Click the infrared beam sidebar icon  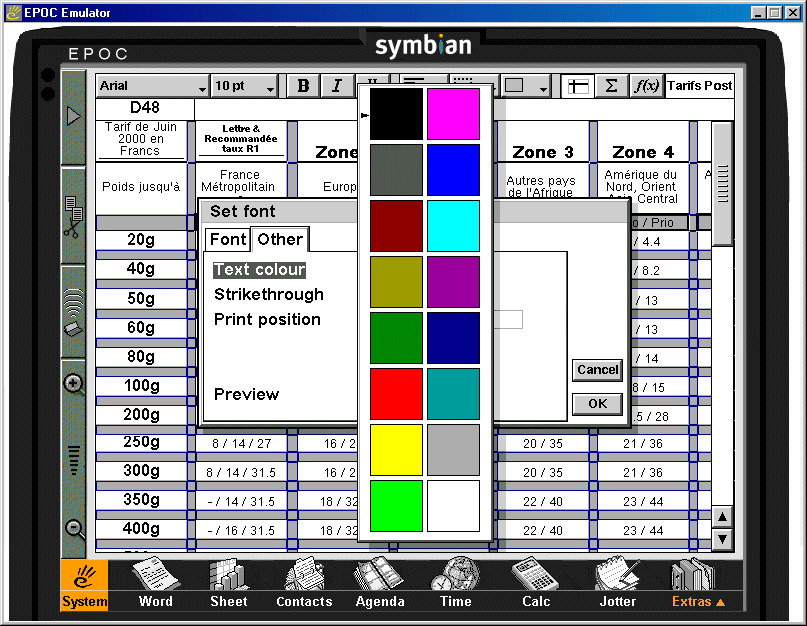[x=74, y=312]
